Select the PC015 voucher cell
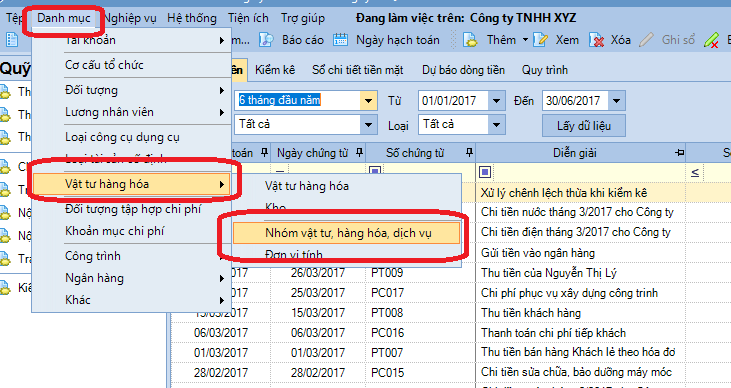 pyautogui.click(x=420, y=373)
